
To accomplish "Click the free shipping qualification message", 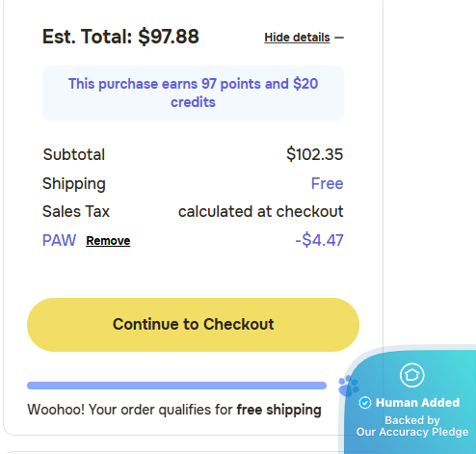I will 174,410.
